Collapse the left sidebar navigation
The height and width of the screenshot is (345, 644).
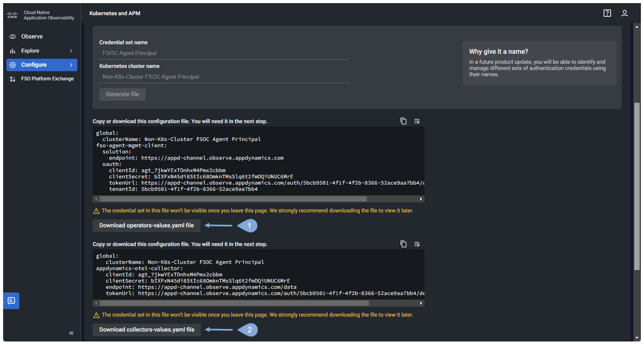71,333
